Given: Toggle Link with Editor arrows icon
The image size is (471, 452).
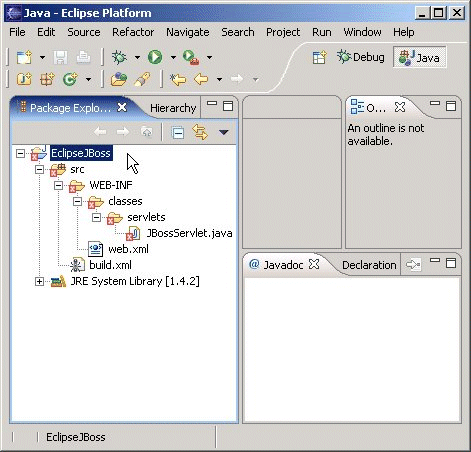Looking at the screenshot, I should pyautogui.click(x=200, y=132).
